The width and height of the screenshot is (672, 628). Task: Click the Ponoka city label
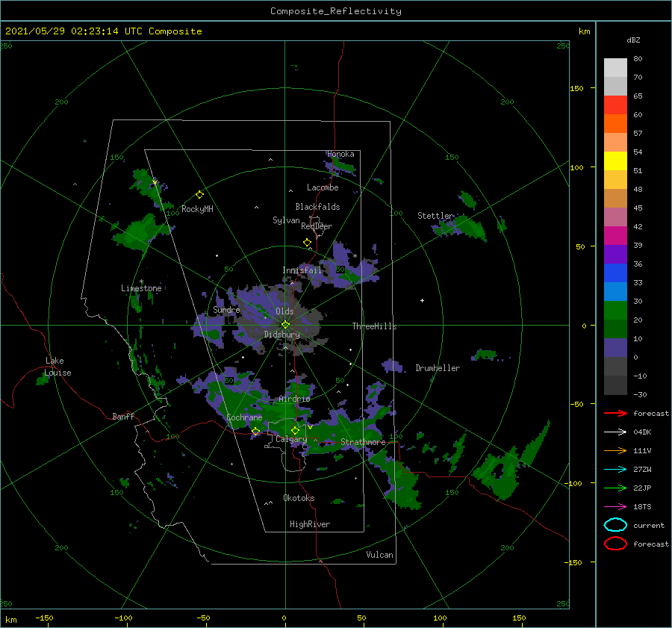click(340, 155)
